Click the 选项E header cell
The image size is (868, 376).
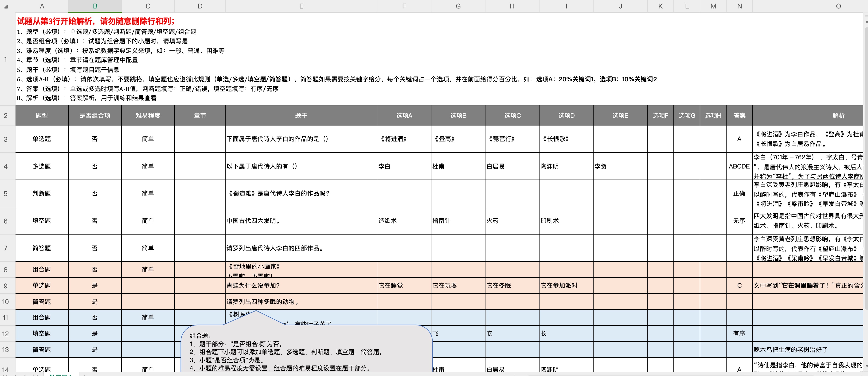(x=620, y=116)
